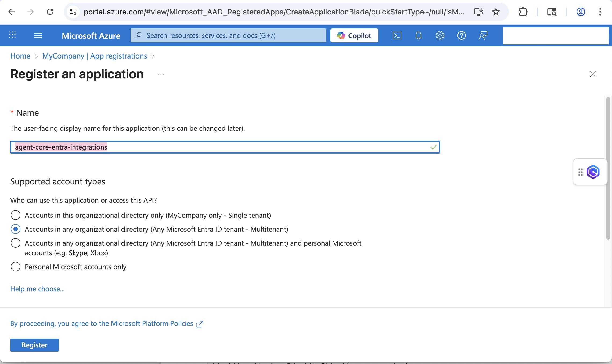Open Microsoft Platform Policies link
This screenshot has height=364, width=612.
pos(107,324)
